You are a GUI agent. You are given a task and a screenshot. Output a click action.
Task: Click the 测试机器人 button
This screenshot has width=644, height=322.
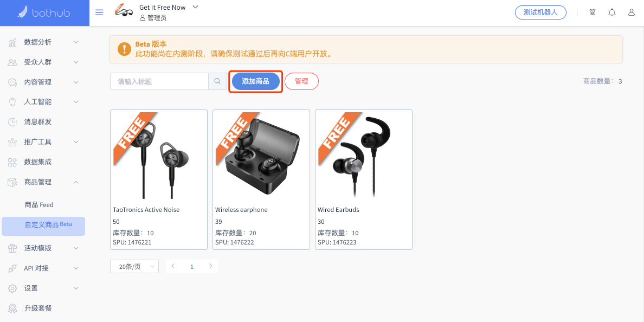tap(540, 12)
